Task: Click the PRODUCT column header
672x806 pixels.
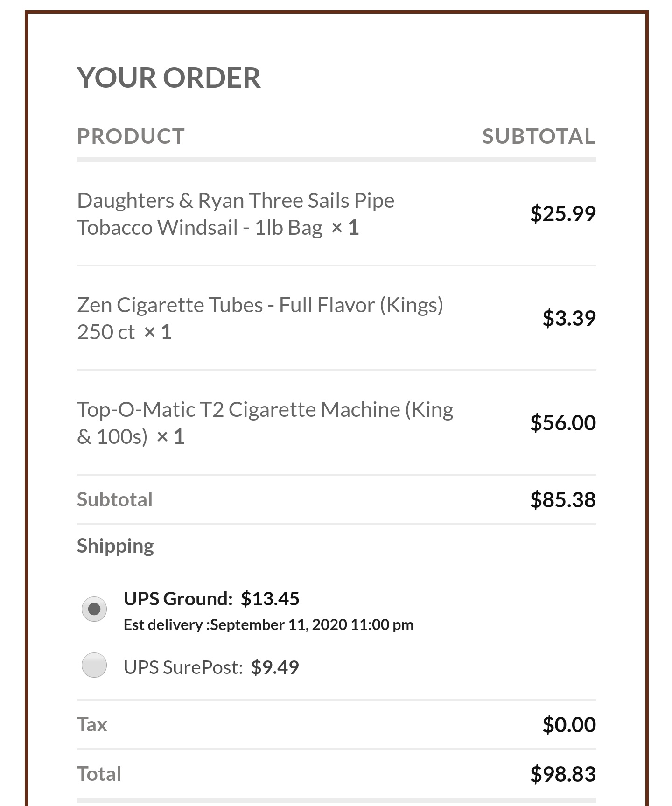Action: pos(130,136)
